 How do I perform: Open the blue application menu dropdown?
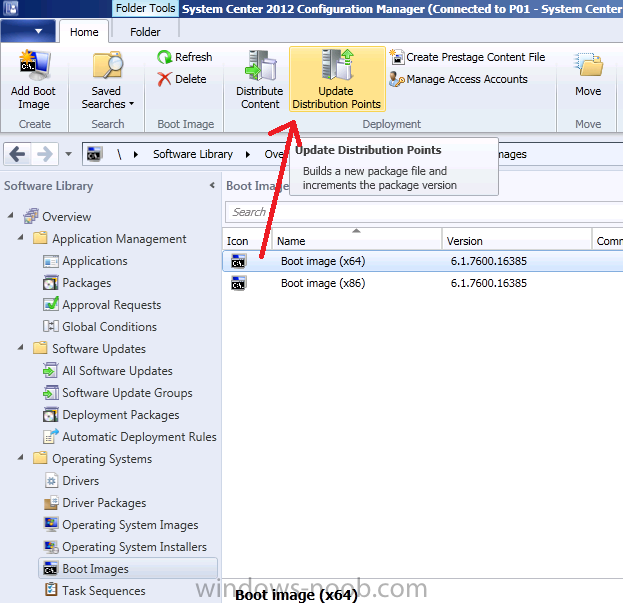tap(28, 31)
